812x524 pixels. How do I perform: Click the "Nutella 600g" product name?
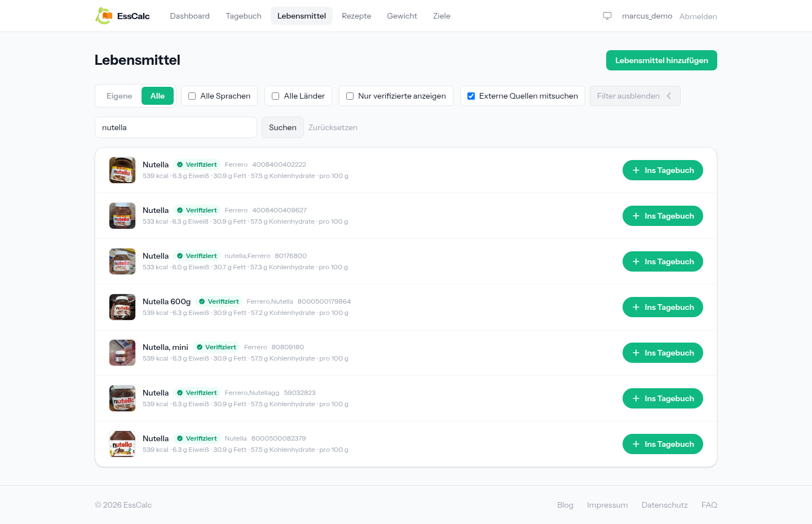point(166,301)
